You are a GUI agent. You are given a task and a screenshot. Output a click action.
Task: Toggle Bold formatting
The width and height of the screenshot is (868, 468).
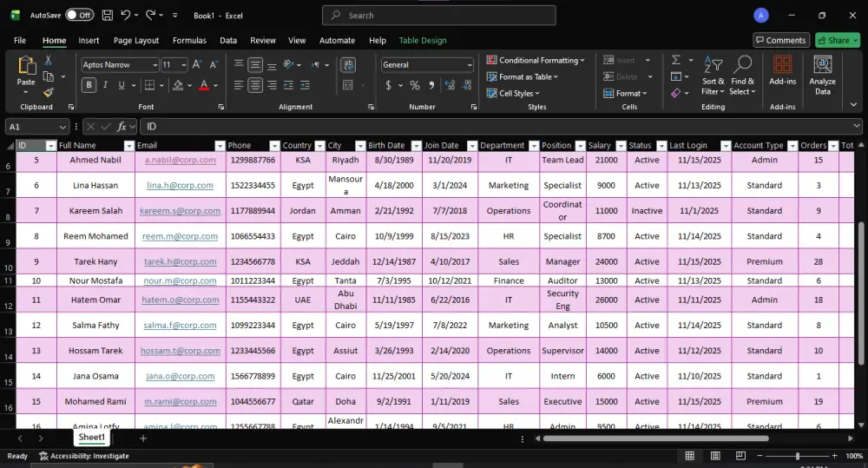(89, 85)
